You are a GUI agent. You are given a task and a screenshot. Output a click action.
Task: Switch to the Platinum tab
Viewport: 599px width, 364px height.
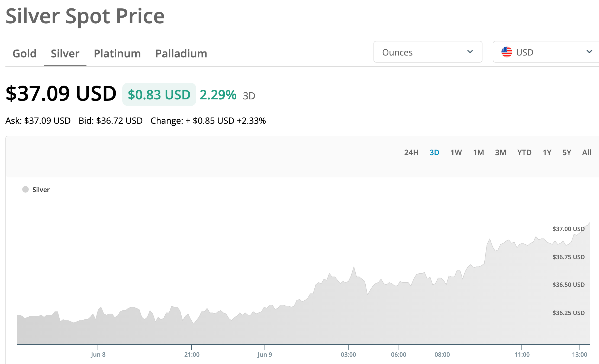tap(117, 53)
